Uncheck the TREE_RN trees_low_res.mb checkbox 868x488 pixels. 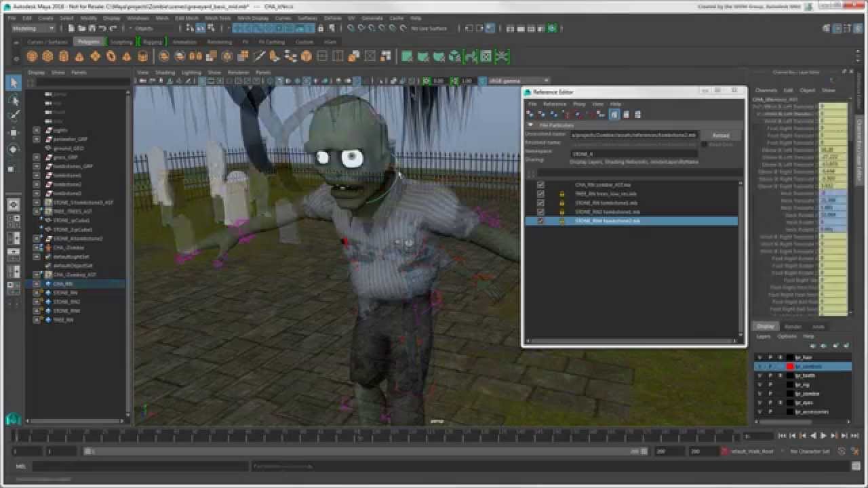click(x=540, y=194)
